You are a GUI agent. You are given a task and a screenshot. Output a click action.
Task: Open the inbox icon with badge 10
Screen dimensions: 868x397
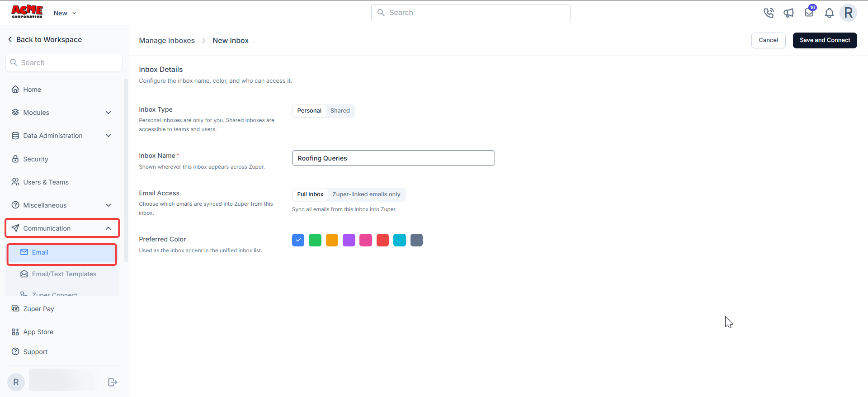click(809, 12)
